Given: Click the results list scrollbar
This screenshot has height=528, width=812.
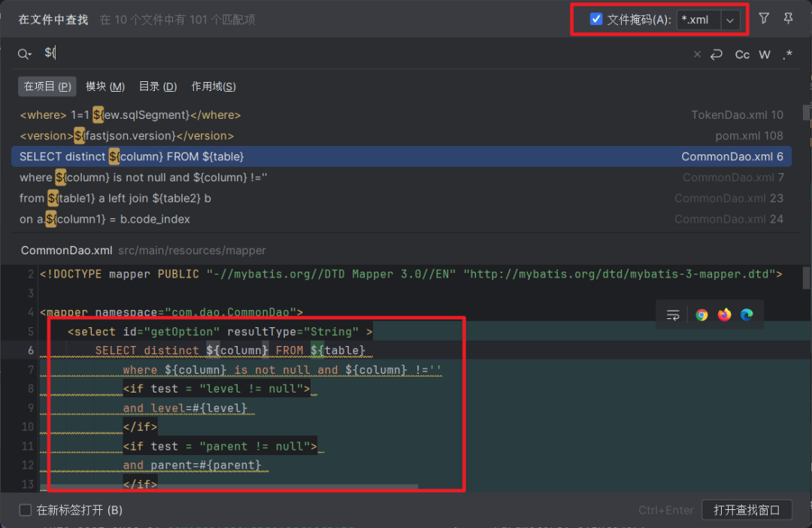Looking at the screenshot, I should (x=806, y=112).
